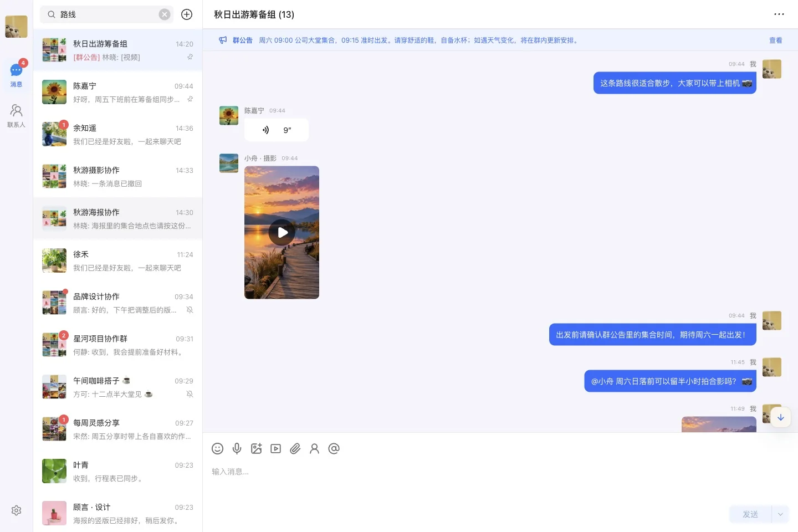Screen dimensions: 798x532
Task: Open the 品牌设计协作 group chat
Action: pyautogui.click(x=117, y=303)
